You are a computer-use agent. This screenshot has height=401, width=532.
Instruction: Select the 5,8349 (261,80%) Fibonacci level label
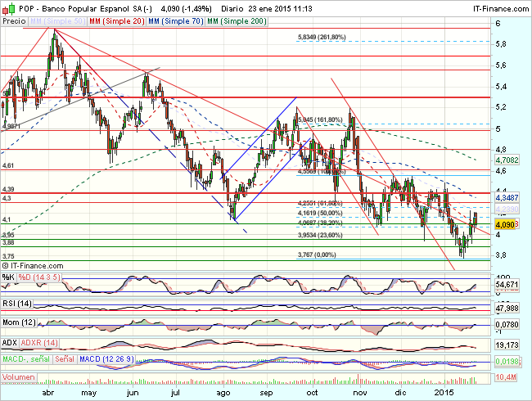tap(320, 38)
